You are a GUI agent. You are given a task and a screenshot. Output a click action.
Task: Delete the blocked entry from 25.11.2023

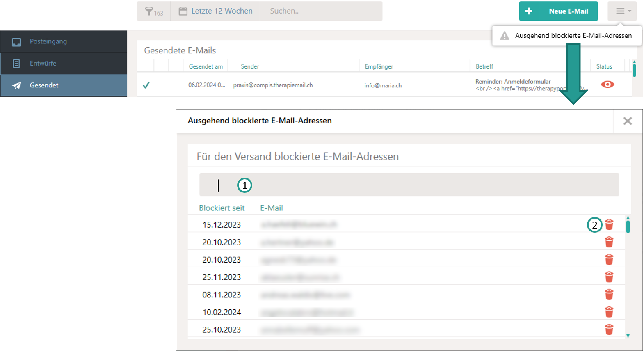click(x=609, y=277)
